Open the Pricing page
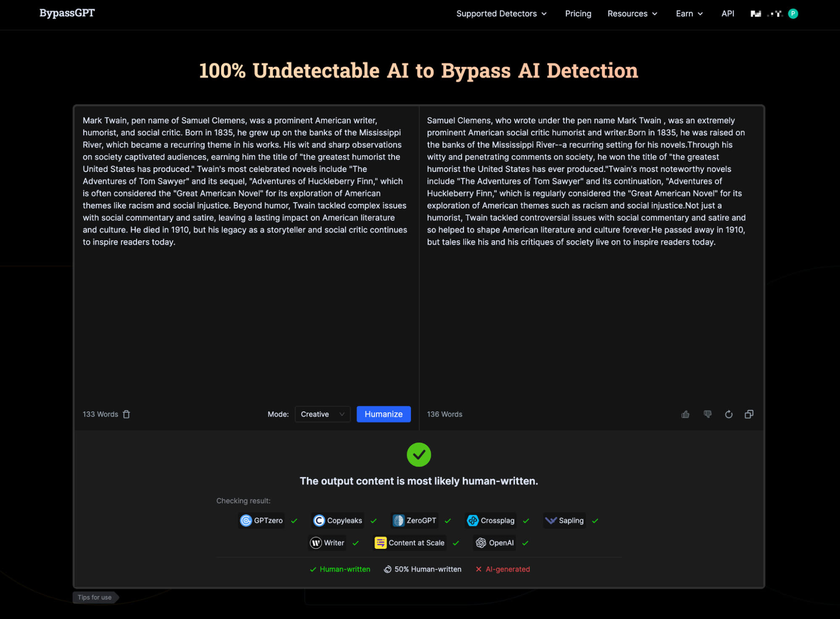Viewport: 840px width, 619px height. pos(578,13)
